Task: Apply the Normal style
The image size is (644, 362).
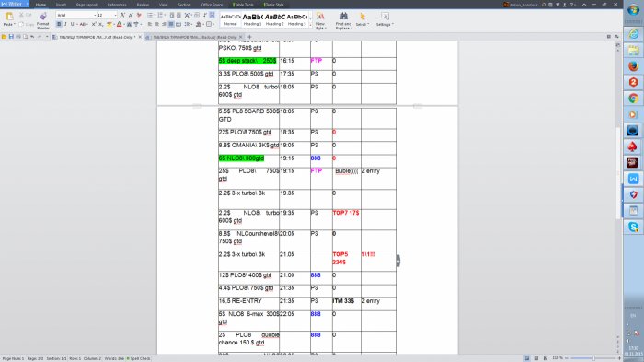Action: pos(230,19)
